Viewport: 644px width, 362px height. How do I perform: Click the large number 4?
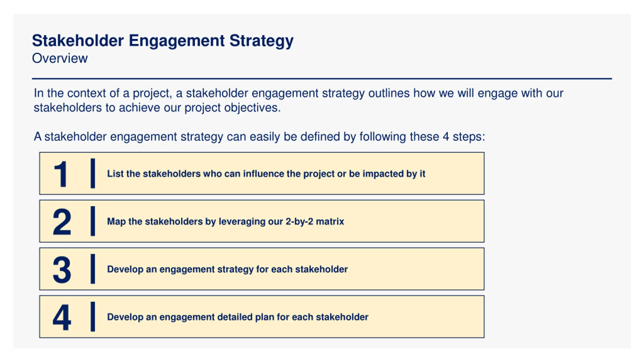(62, 317)
